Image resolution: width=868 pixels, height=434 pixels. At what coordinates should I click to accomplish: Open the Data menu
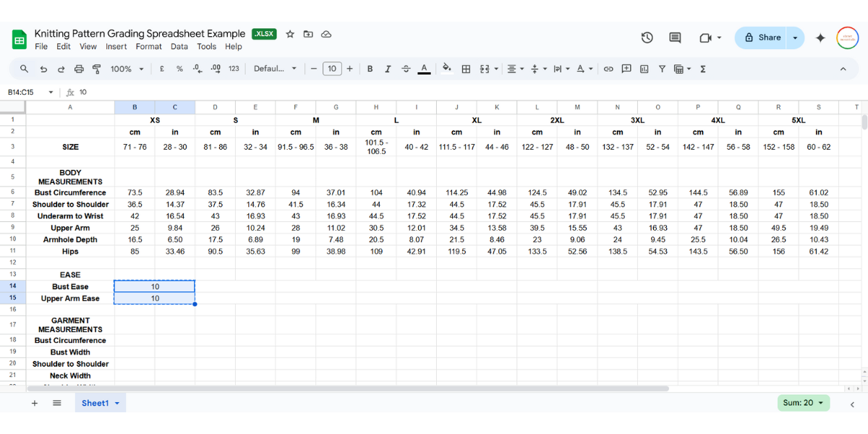point(179,46)
